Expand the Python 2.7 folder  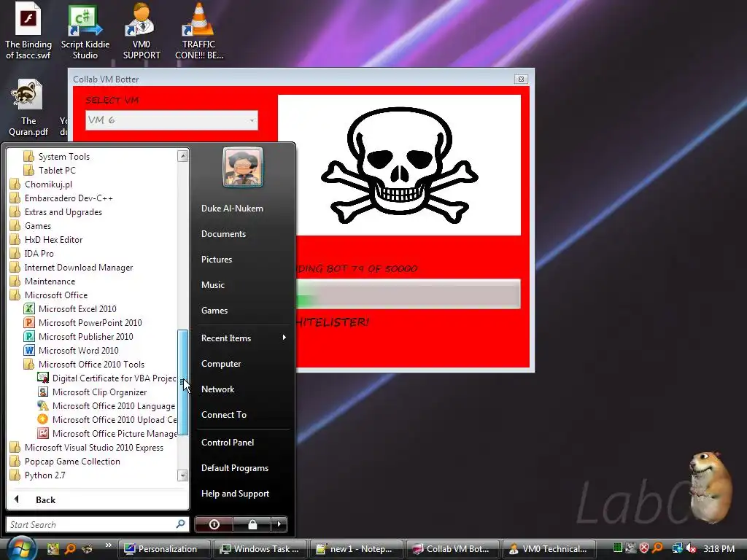click(x=38, y=475)
